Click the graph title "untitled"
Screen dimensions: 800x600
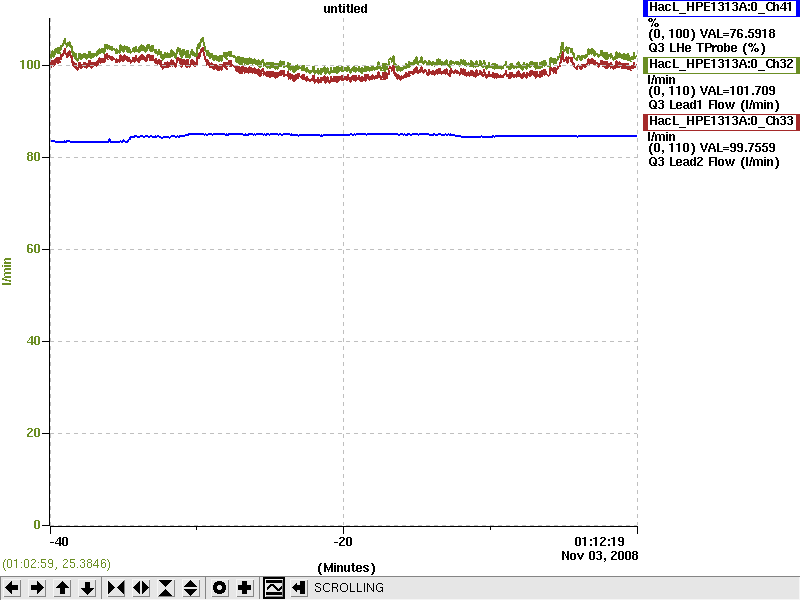345,9
